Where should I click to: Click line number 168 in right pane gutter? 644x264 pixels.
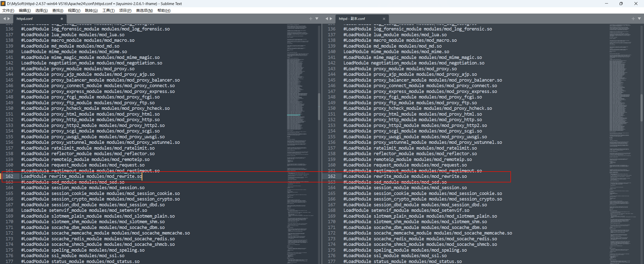332,210
